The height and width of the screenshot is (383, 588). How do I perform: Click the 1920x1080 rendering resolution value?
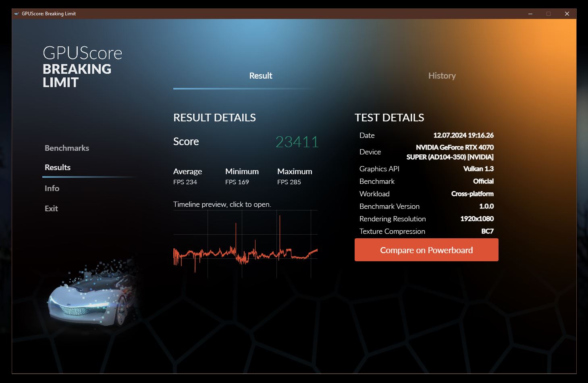477,219
